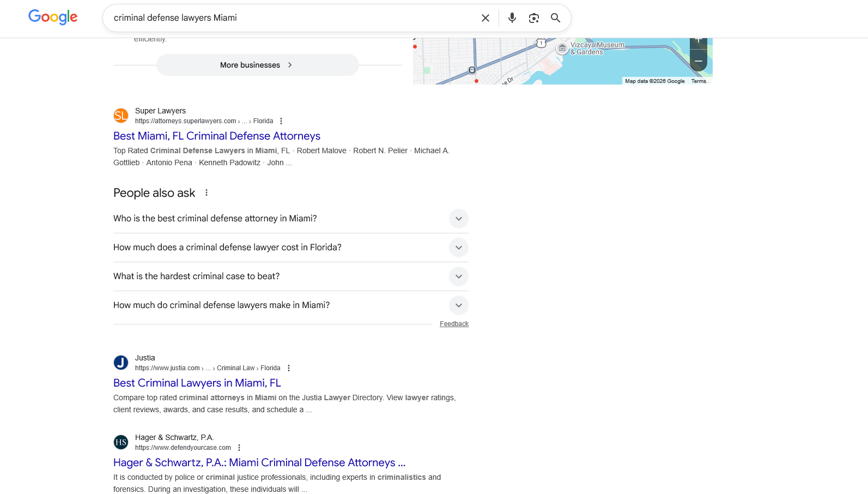Select the US Route 1 shield on map
Screen dimensions: 868x494
541,43
